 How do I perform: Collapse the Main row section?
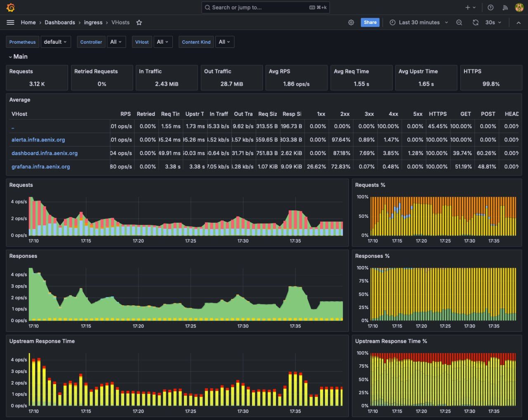click(18, 57)
